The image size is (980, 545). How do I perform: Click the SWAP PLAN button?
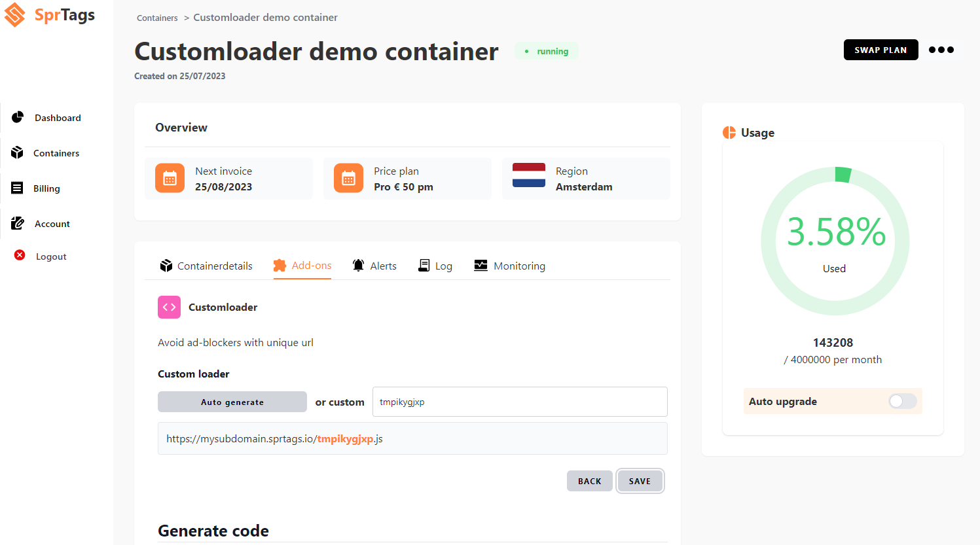[x=880, y=49]
